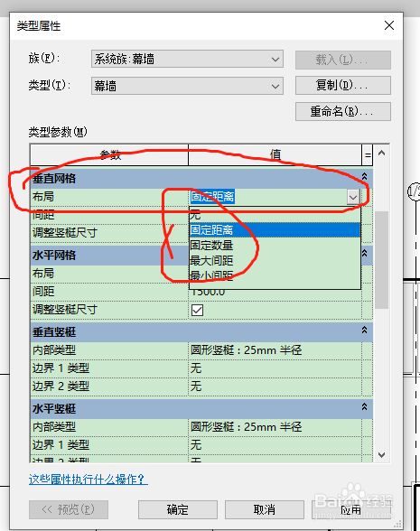
Task: Open the 类型 type dropdown
Action: (187, 86)
